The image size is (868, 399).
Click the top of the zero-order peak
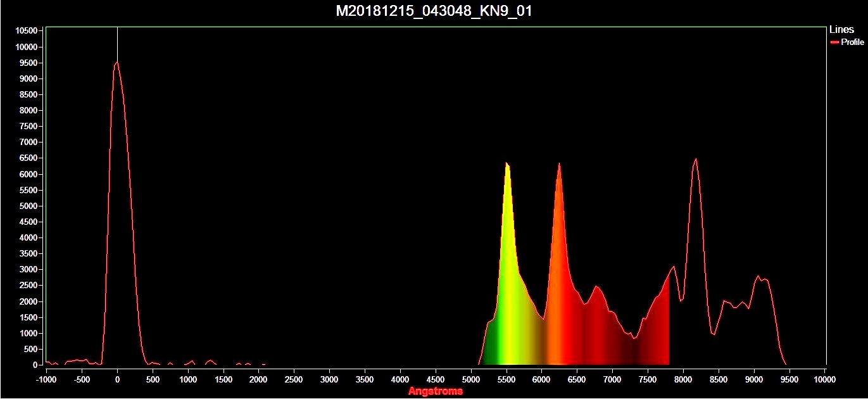click(117, 62)
